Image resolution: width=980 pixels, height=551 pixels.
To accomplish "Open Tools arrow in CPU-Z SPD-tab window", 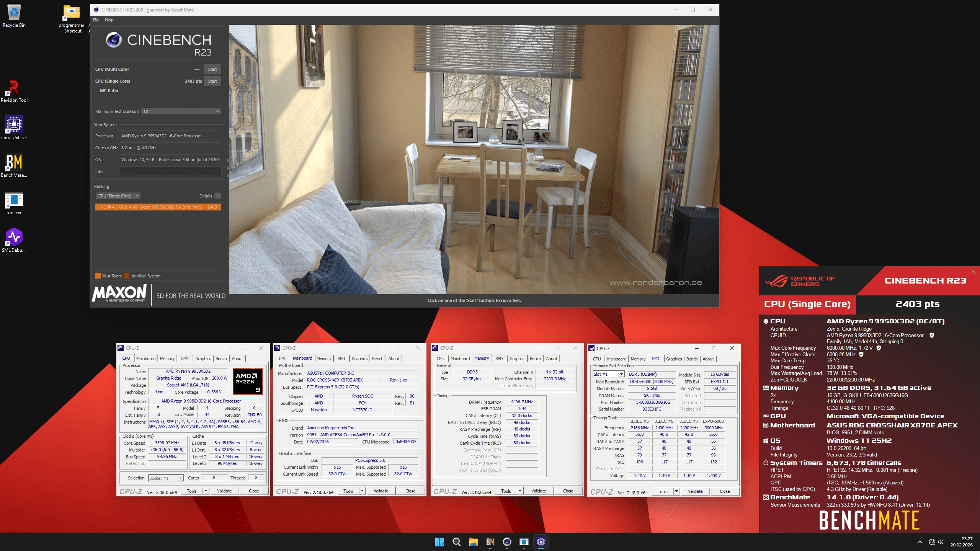I will [x=676, y=491].
